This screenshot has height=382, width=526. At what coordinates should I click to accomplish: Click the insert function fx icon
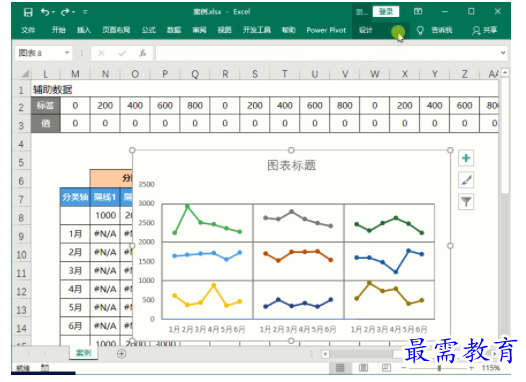143,53
